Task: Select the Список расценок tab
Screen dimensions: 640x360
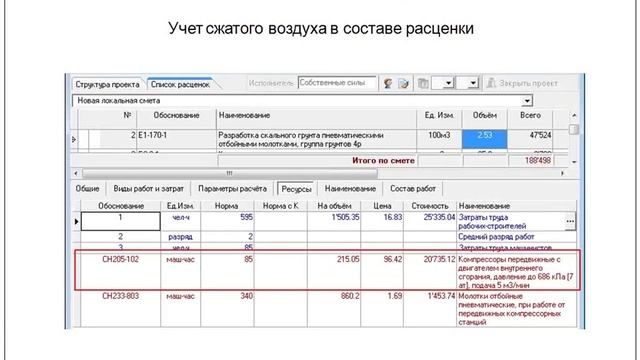Action: point(180,84)
